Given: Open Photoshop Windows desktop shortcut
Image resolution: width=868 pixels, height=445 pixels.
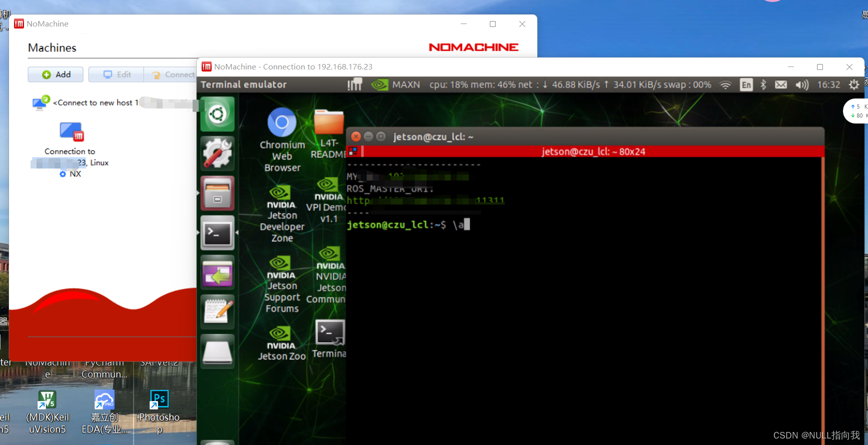Looking at the screenshot, I should pos(159,412).
